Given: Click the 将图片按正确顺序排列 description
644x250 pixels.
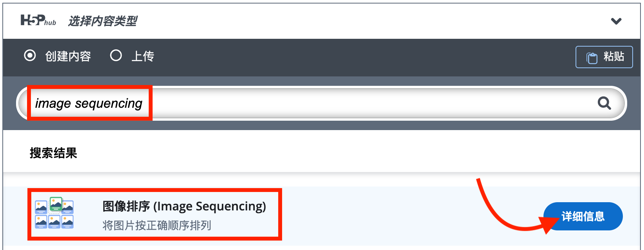Looking at the screenshot, I should (157, 225).
